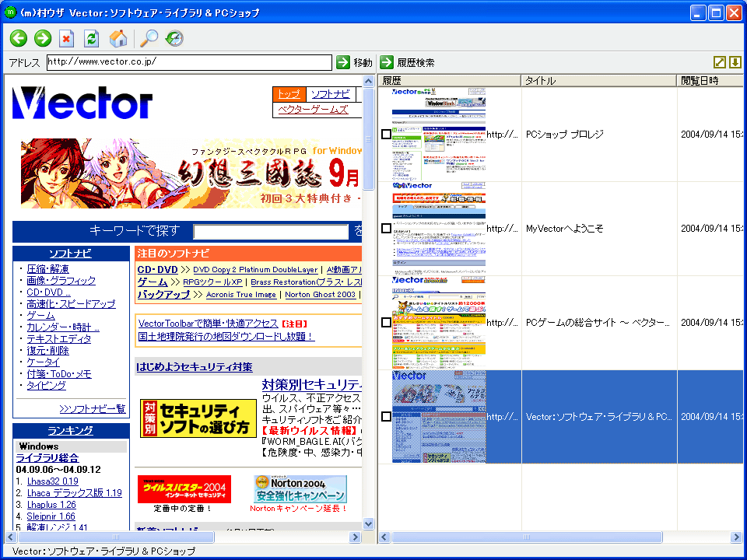
Task: Click the 履歴検索 arrow button
Action: click(x=387, y=62)
